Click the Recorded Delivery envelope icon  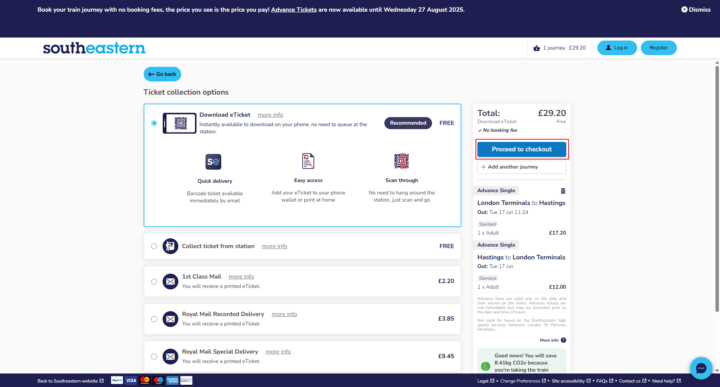(x=170, y=319)
